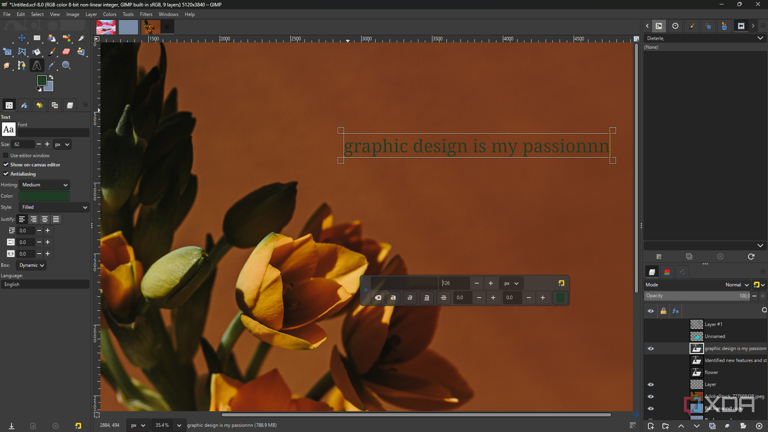Hide the graphic design text layer
The height and width of the screenshot is (432, 768).
click(650, 349)
